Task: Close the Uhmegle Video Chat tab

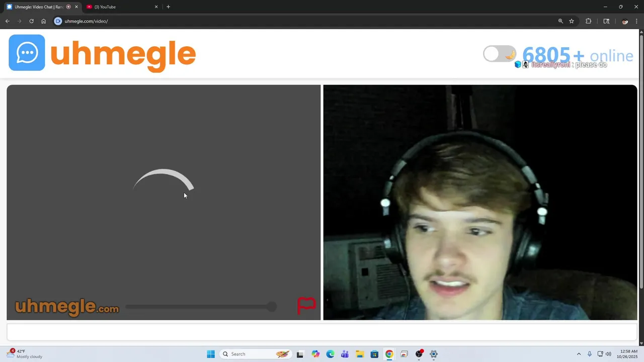Action: (x=76, y=7)
